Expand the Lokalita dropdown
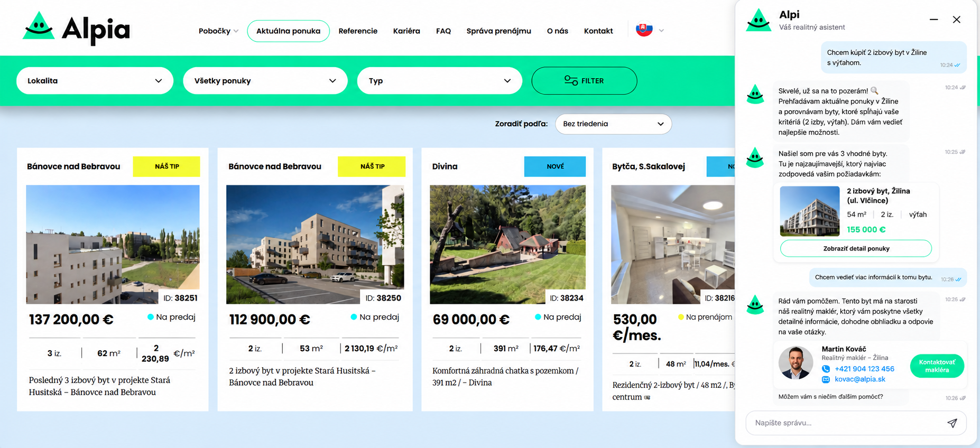 pos(95,80)
